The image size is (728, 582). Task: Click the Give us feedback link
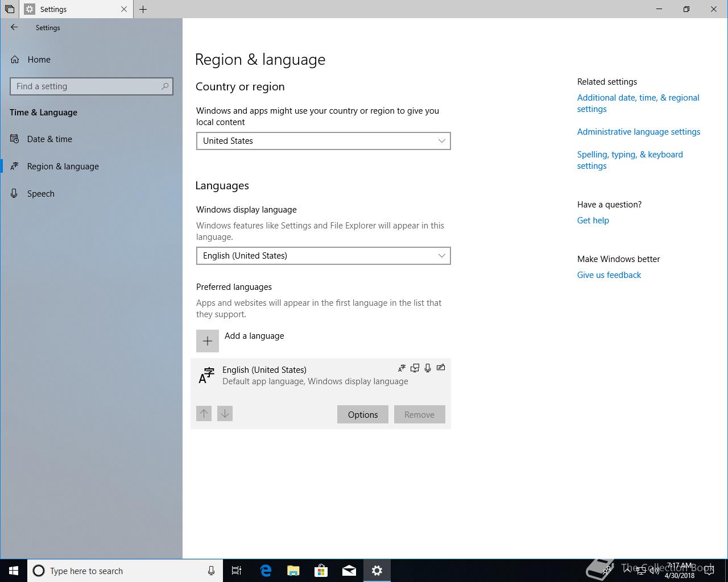pos(609,275)
